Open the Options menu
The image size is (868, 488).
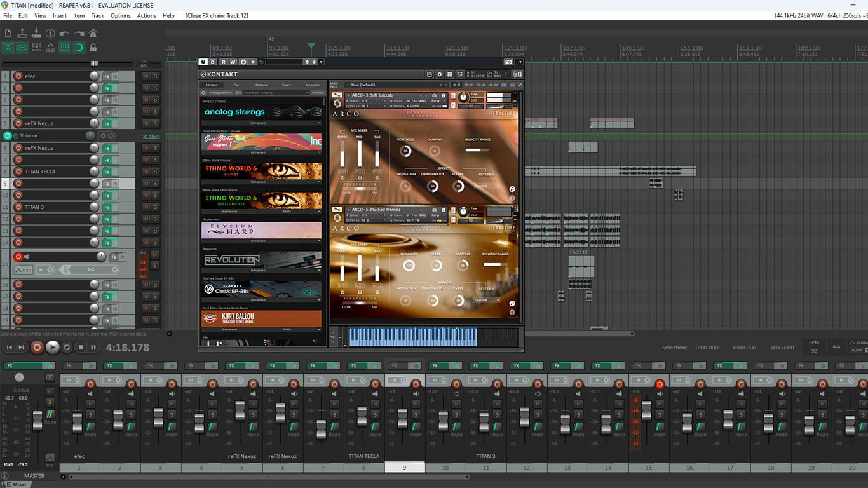121,15
